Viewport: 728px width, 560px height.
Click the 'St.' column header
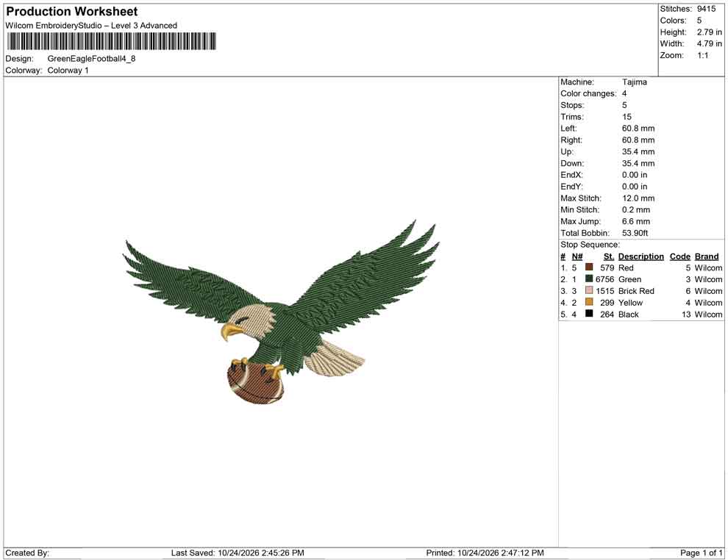[609, 256]
